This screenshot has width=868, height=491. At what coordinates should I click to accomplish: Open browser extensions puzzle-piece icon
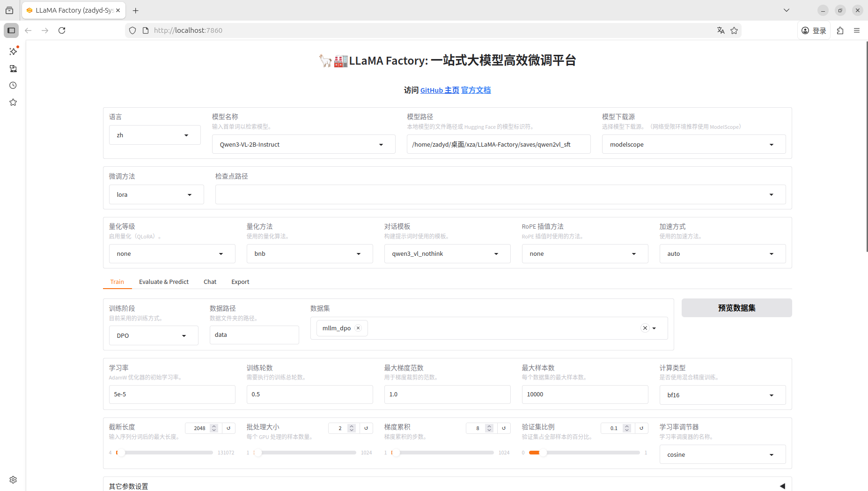point(840,30)
